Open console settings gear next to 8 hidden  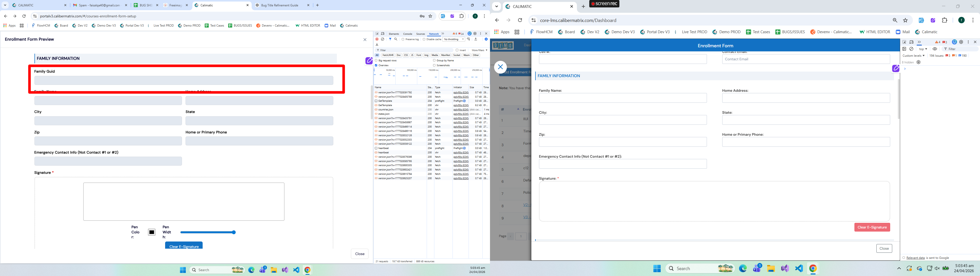coord(918,63)
